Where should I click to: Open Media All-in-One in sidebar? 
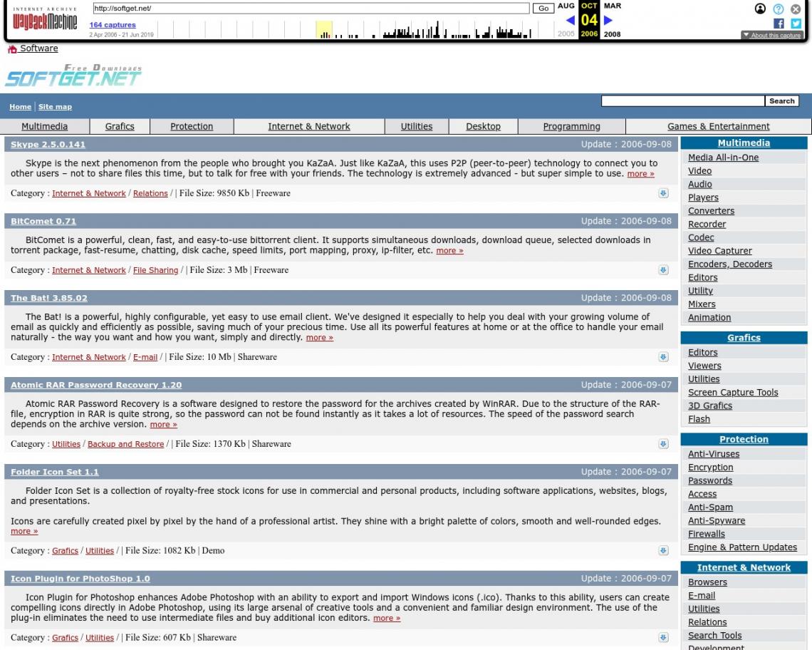[x=724, y=158]
